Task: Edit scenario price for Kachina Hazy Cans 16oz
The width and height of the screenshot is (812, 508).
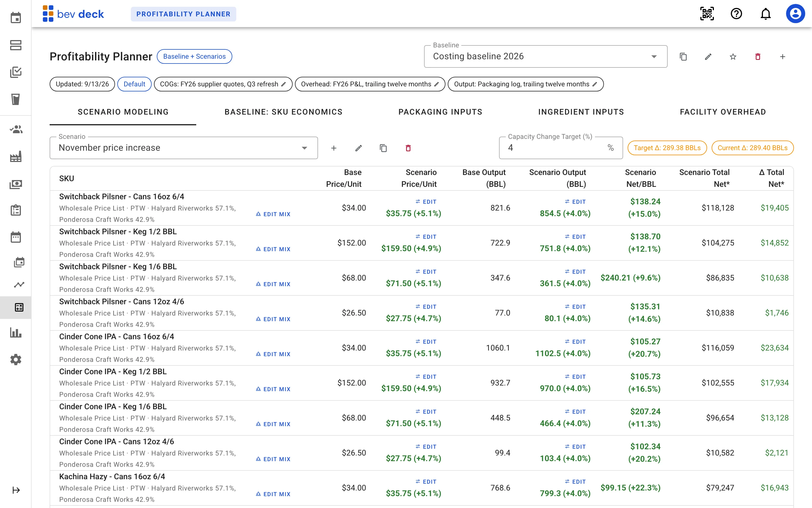Action: point(426,482)
